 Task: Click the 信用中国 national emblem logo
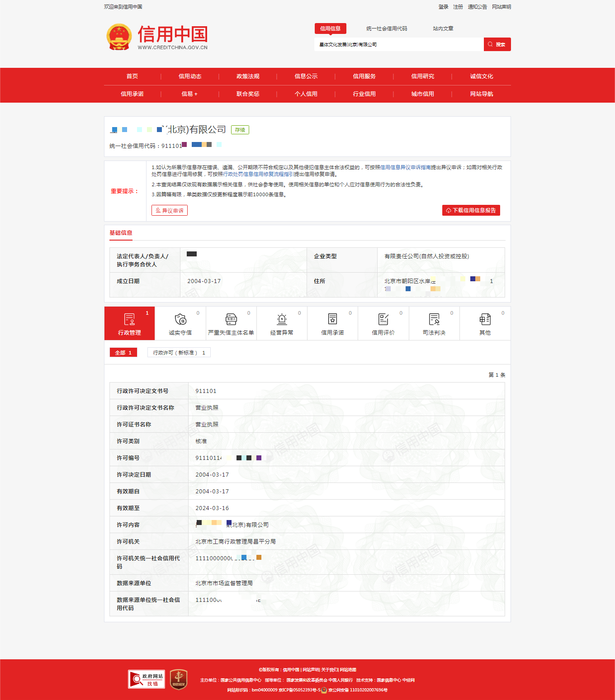pyautogui.click(x=119, y=37)
